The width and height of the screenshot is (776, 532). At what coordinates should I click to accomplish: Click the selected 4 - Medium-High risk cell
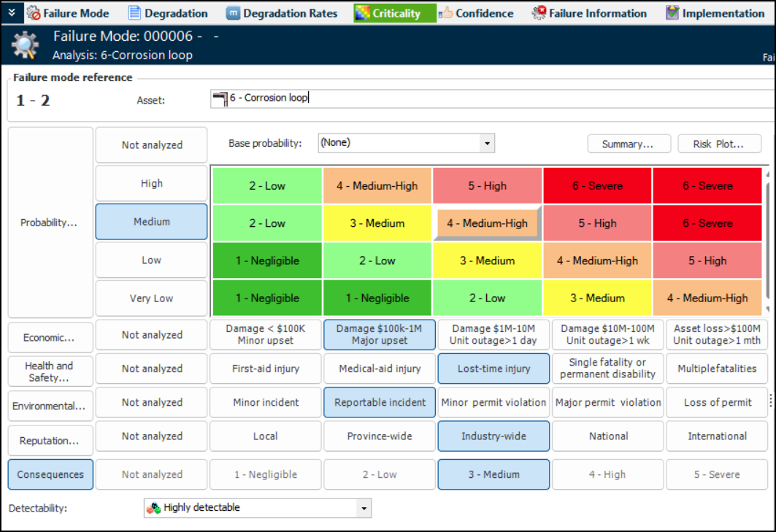[x=487, y=223]
